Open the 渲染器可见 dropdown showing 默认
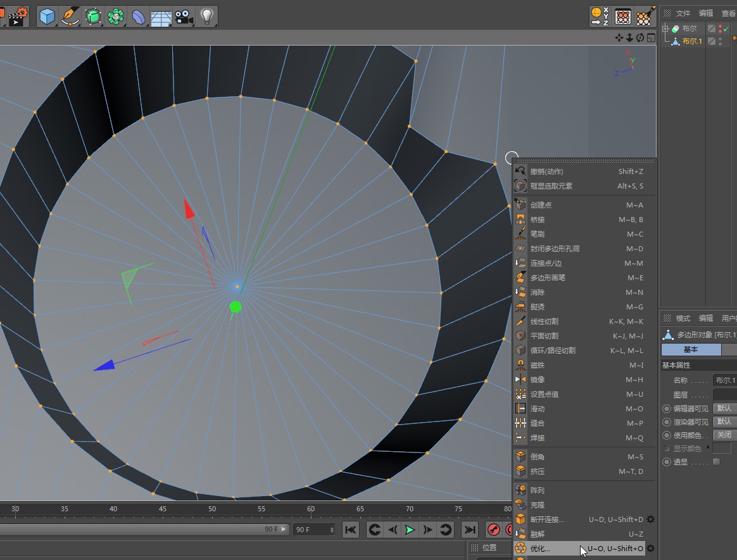This screenshot has width=737, height=560. (x=725, y=421)
